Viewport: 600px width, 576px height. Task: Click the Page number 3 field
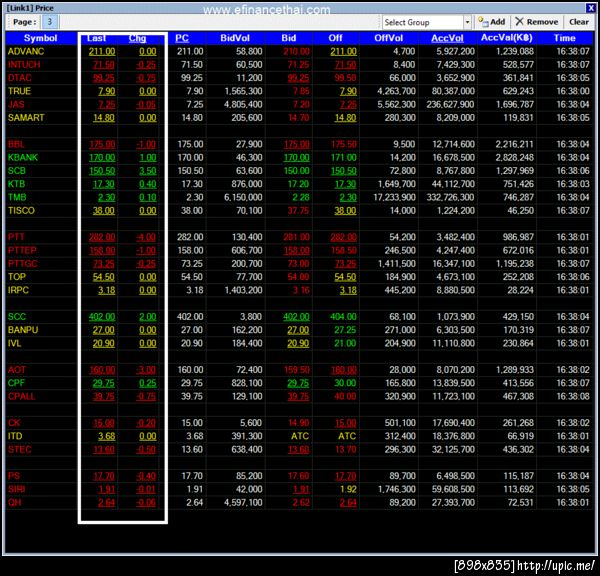click(49, 22)
